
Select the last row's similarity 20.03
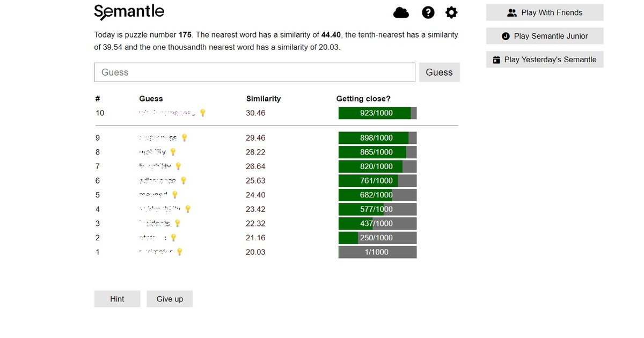[x=255, y=252]
